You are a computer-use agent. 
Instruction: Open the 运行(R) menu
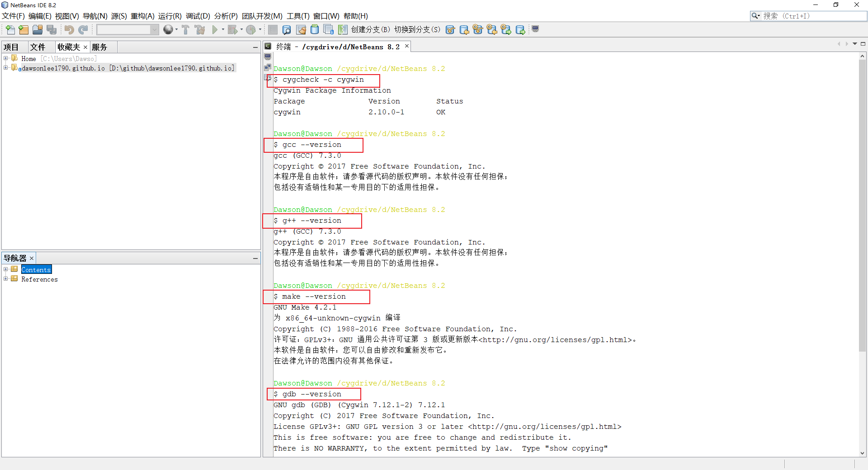(x=170, y=16)
